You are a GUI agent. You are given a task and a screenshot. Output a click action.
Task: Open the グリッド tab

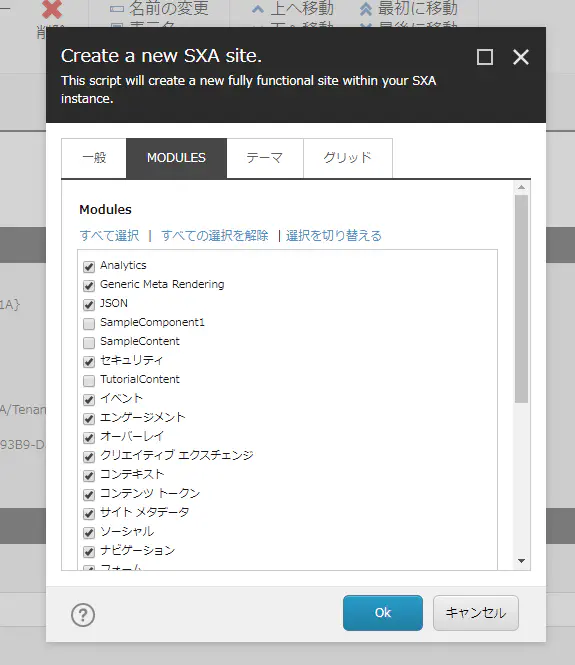[x=348, y=158]
